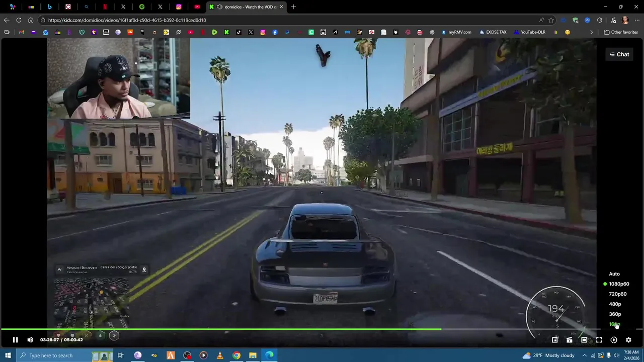Screen dimensions: 644x362
Task: Open the video player settings gear
Action: (628, 340)
